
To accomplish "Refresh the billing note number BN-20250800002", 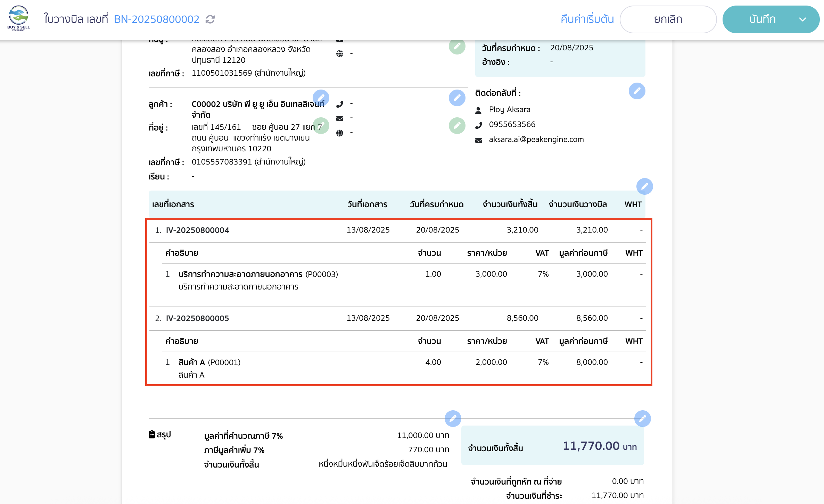I will pyautogui.click(x=210, y=19).
